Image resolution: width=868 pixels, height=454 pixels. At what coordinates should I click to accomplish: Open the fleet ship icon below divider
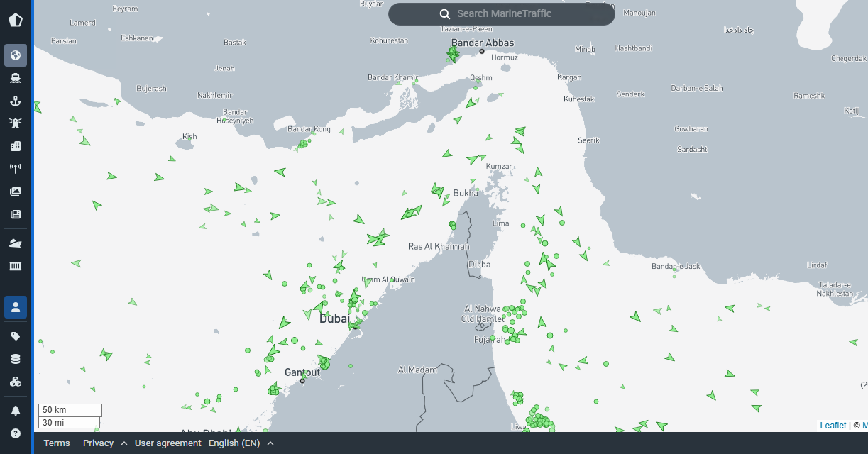16,243
